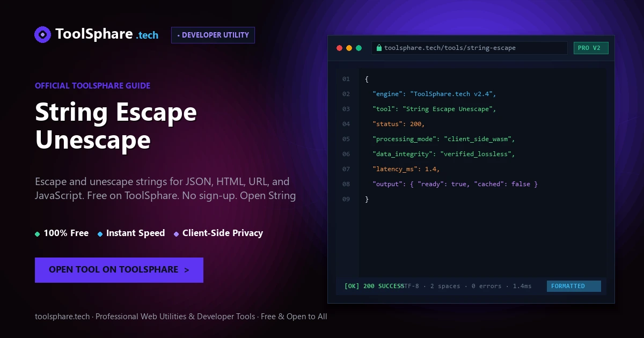Click the toolsphare.tech/tools/string-escape address bar
This screenshot has height=338, width=644.
tap(470, 48)
